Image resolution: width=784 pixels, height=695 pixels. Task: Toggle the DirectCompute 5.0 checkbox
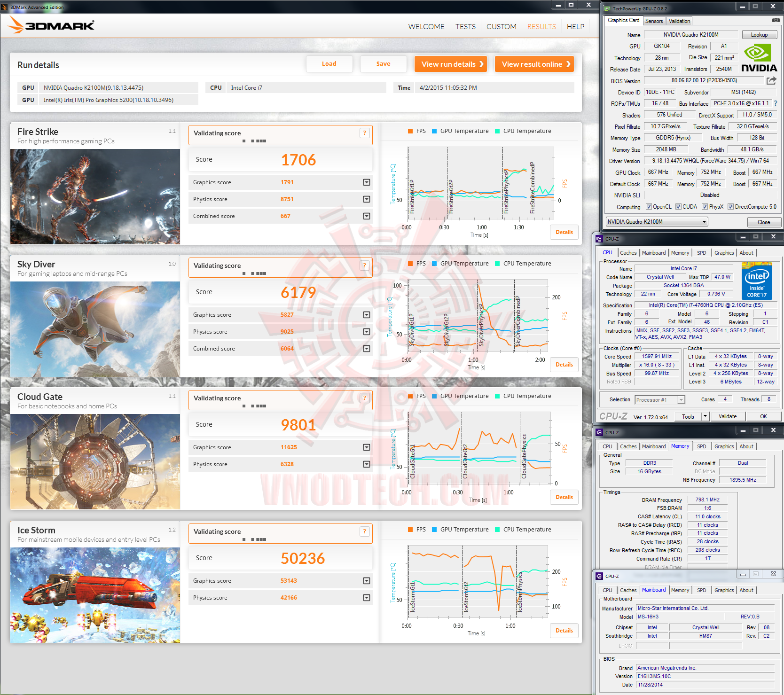click(x=730, y=207)
